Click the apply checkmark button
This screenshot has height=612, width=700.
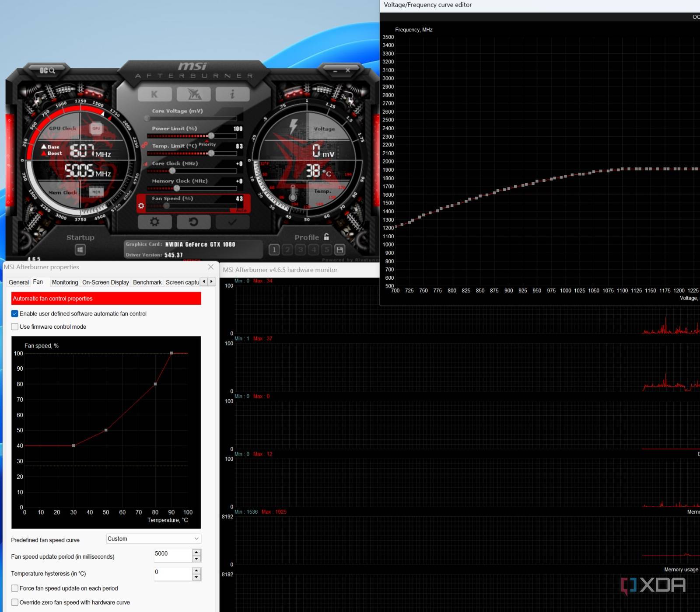[232, 222]
